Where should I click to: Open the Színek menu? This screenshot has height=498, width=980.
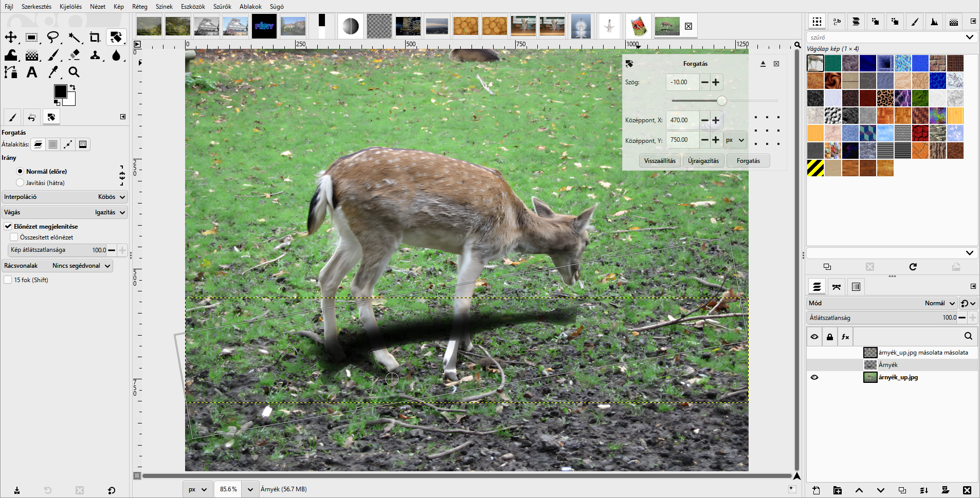(x=164, y=7)
